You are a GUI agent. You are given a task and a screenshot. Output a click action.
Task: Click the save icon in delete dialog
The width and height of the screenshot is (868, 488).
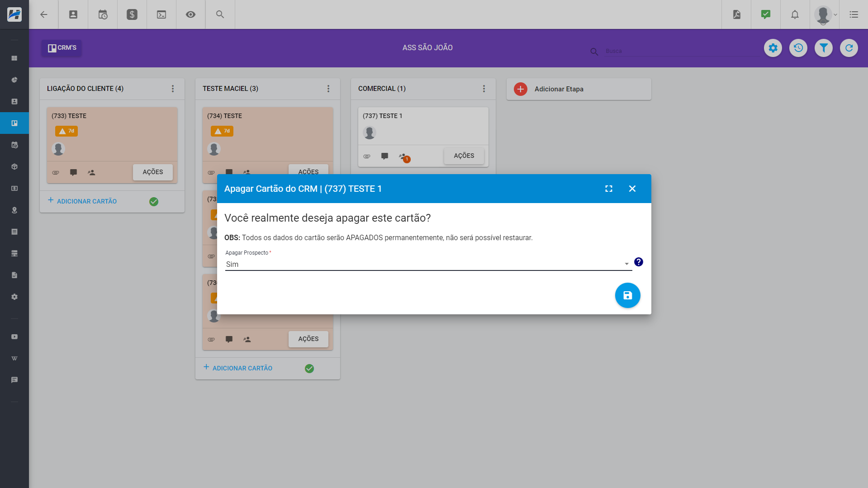click(627, 295)
